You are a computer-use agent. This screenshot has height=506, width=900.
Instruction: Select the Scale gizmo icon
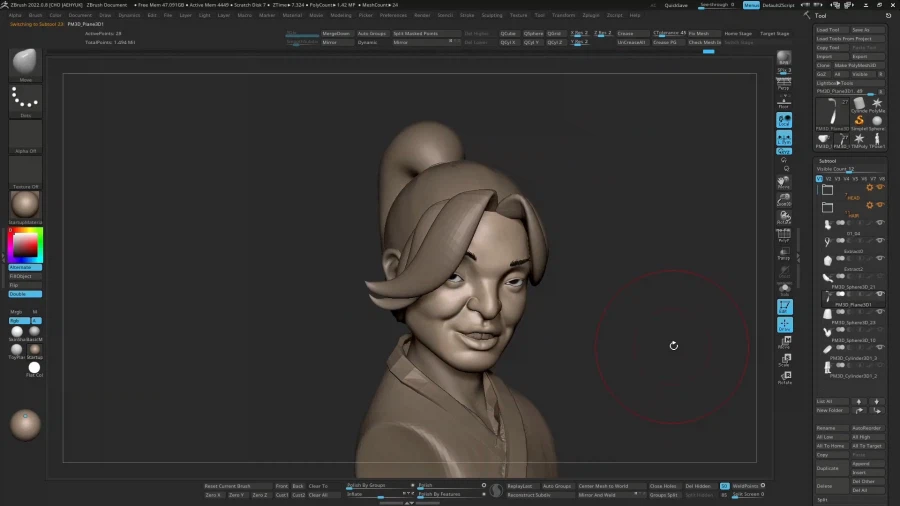coord(784,360)
